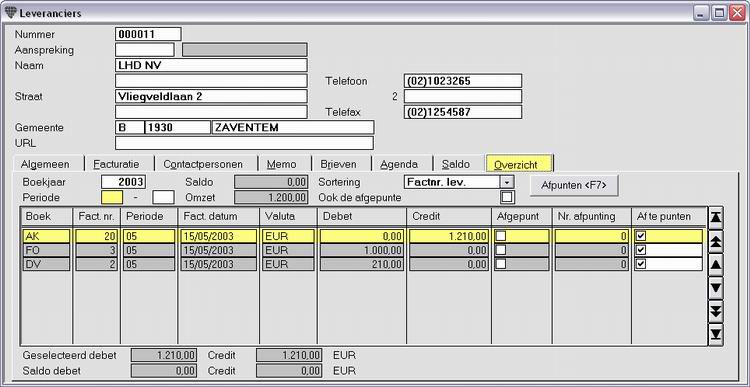Click the page-up double arrow button
The image size is (750, 387).
[x=716, y=241]
